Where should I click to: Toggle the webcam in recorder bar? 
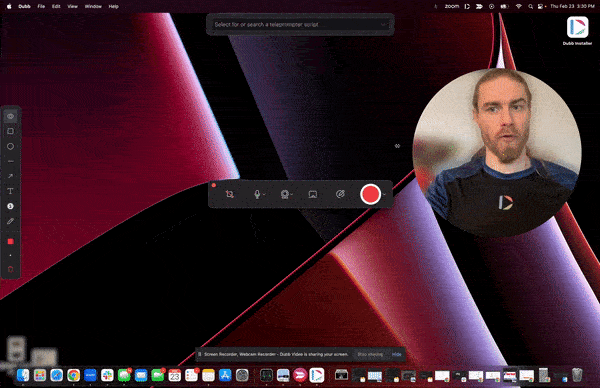284,194
